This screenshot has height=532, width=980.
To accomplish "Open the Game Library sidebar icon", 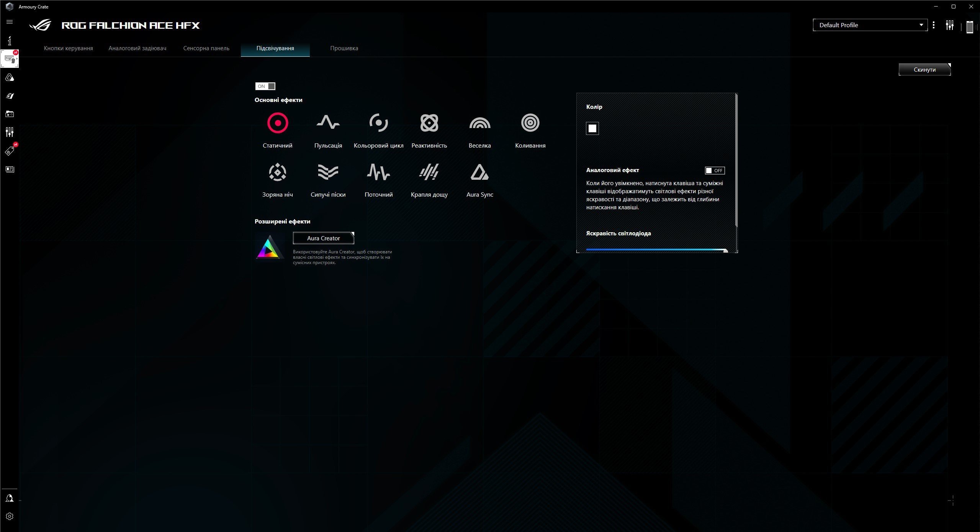I will tap(10, 114).
